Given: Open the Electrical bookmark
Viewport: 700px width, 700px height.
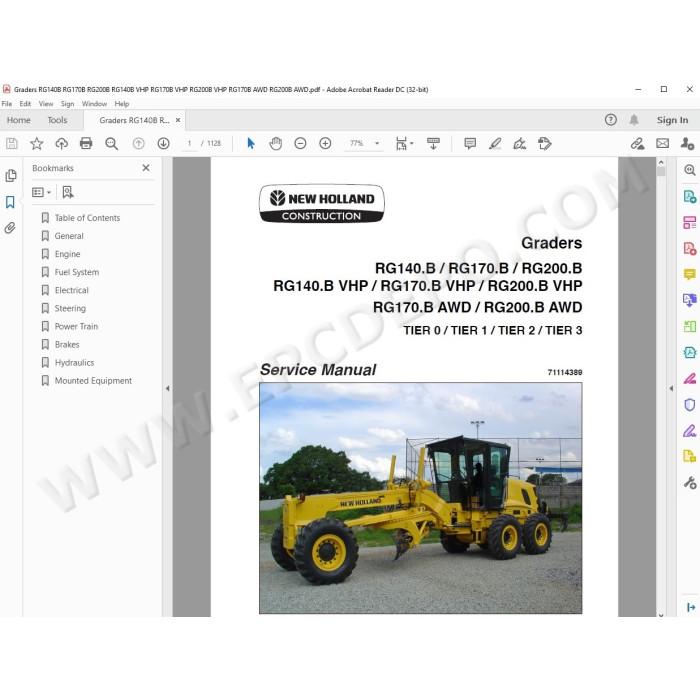Looking at the screenshot, I should coord(71,290).
